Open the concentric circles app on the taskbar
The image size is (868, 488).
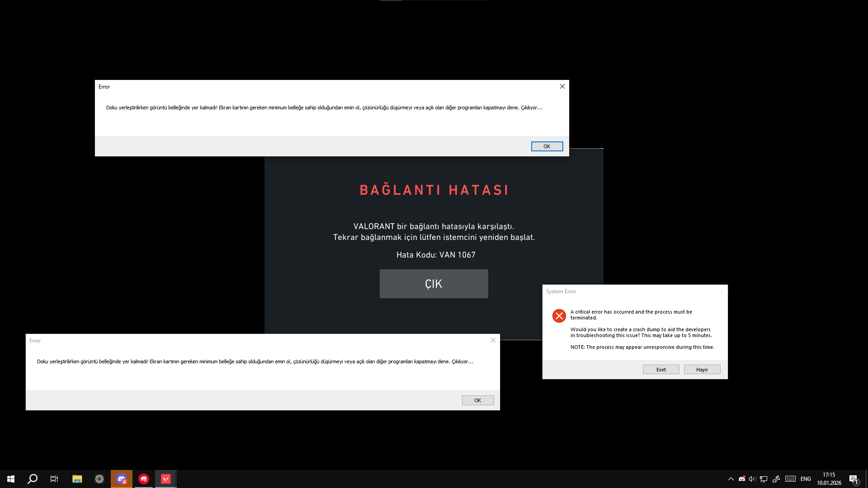tap(99, 479)
